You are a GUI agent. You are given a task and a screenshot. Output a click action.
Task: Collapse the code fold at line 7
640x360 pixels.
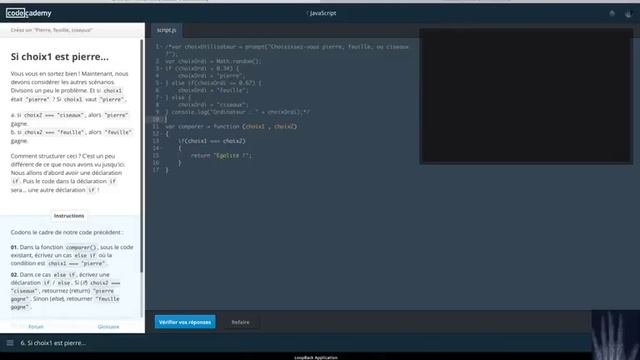pos(162,98)
